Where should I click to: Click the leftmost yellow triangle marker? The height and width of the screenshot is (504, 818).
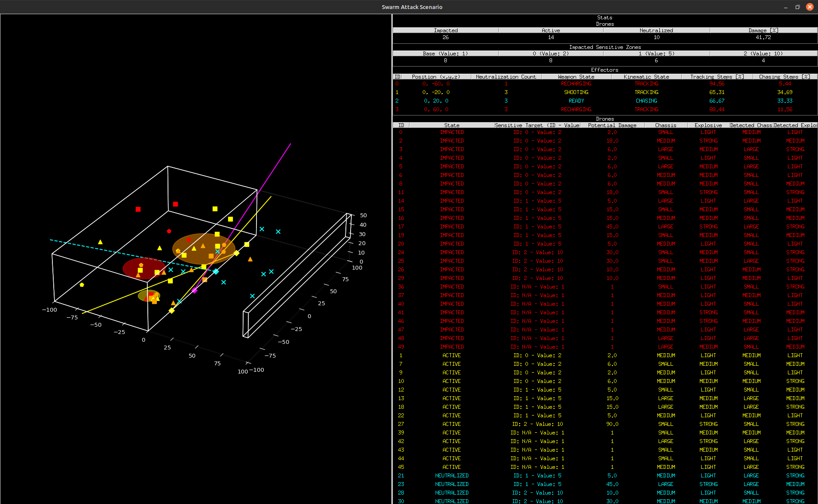[100, 242]
